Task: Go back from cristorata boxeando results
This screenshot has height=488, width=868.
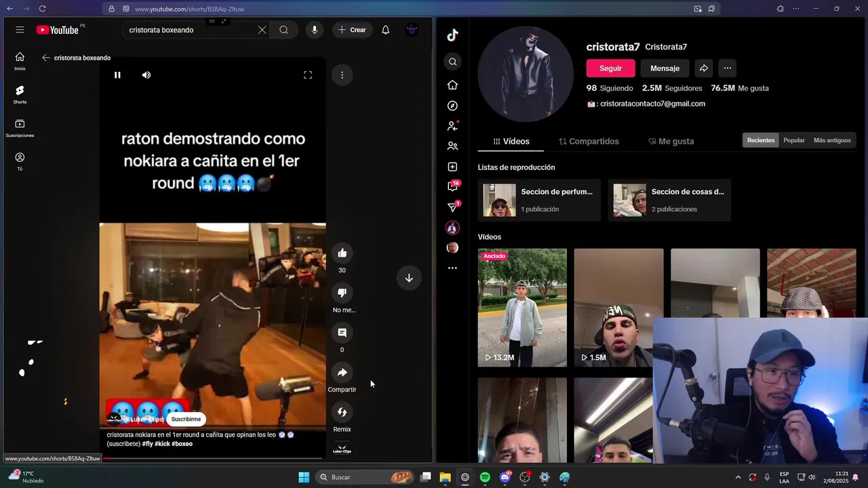Action: click(46, 58)
